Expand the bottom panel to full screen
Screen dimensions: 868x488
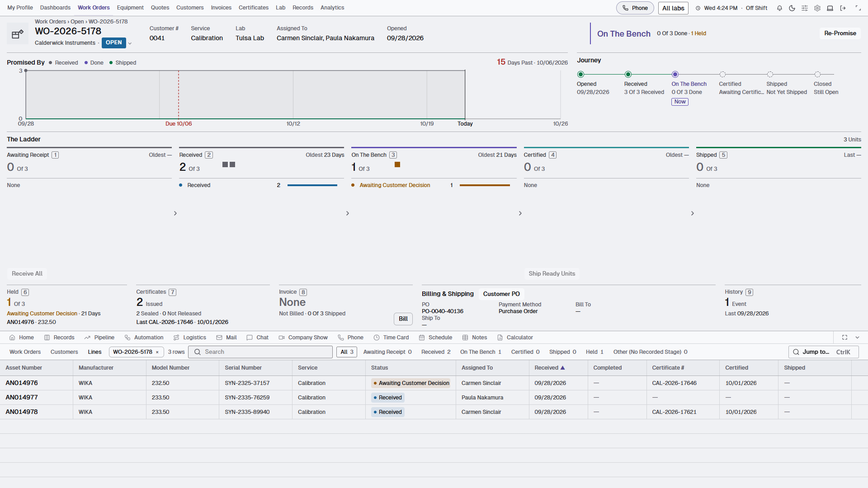point(844,338)
